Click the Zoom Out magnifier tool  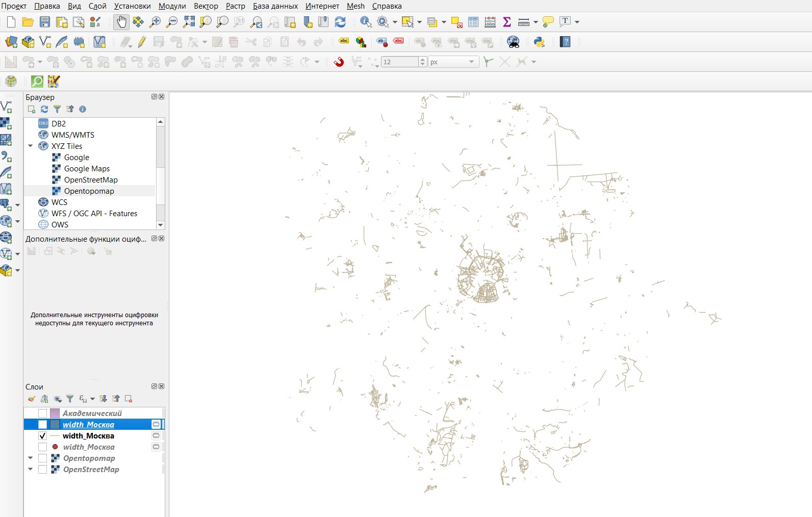pyautogui.click(x=172, y=22)
